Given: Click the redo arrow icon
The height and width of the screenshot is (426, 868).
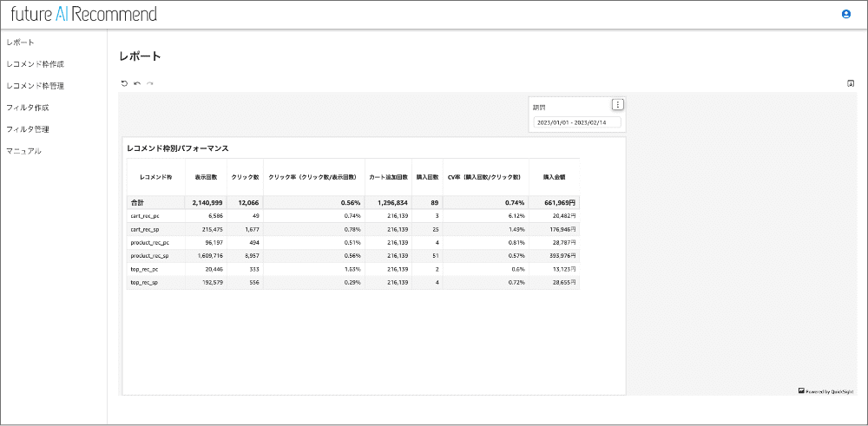Looking at the screenshot, I should point(150,83).
